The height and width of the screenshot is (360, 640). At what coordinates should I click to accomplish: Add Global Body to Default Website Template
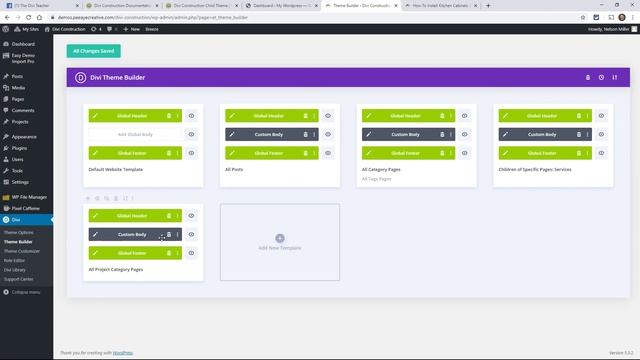click(x=135, y=134)
